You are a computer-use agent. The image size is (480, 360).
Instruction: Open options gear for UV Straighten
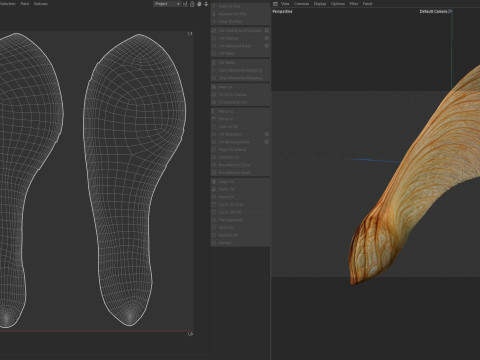point(267,134)
